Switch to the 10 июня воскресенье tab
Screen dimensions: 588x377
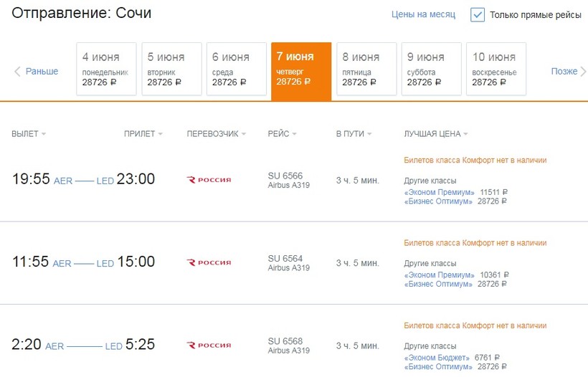click(x=496, y=69)
